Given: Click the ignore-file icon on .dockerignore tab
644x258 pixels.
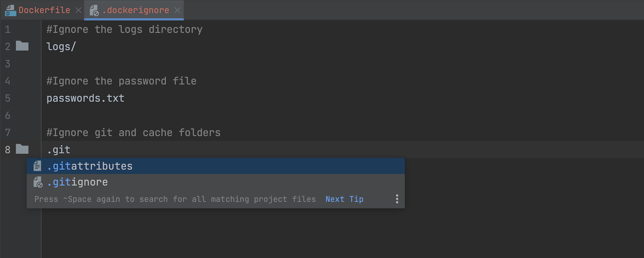Looking at the screenshot, I should [x=94, y=10].
